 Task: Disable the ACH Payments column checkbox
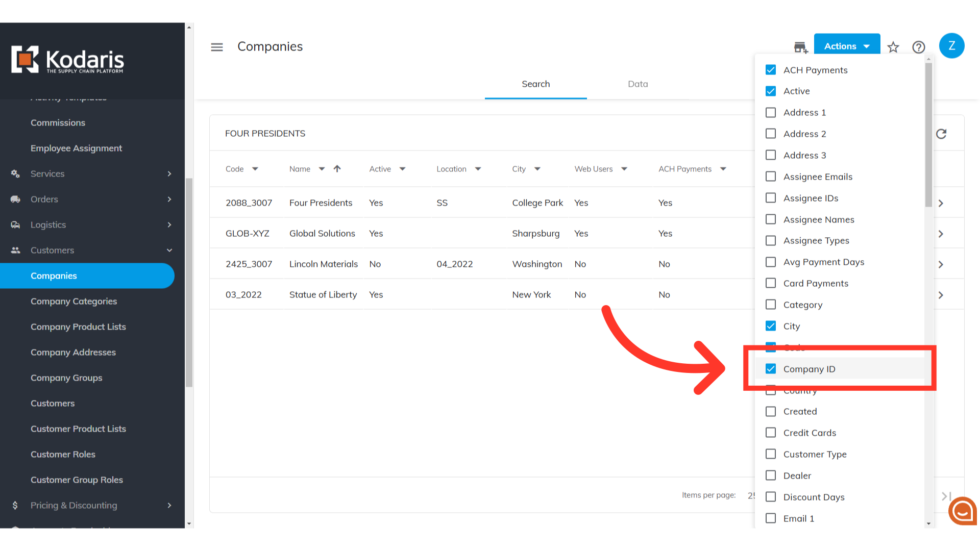click(x=771, y=70)
